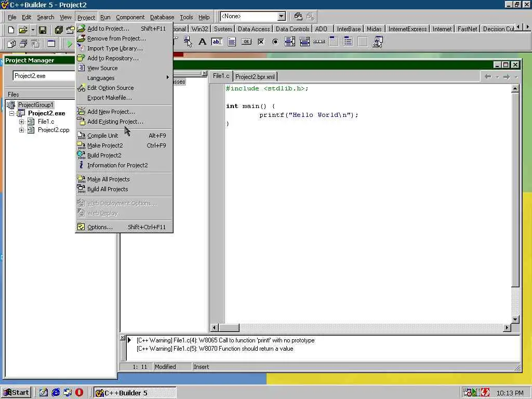Choose Compile Unit menu entry
The height and width of the screenshot is (399, 532).
pos(124,136)
